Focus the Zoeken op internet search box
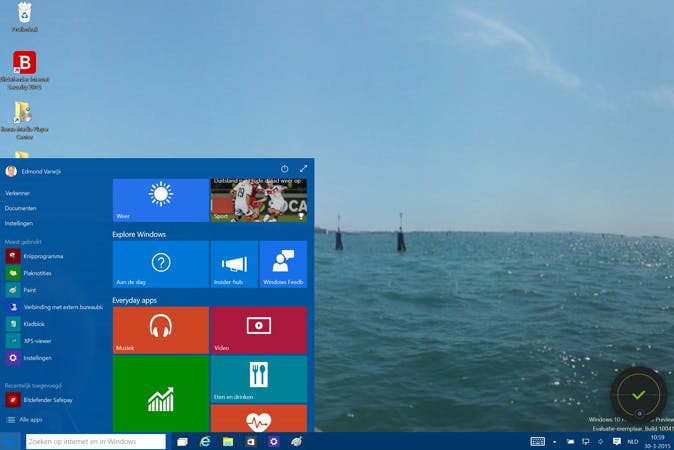The width and height of the screenshot is (674, 450). [x=95, y=441]
